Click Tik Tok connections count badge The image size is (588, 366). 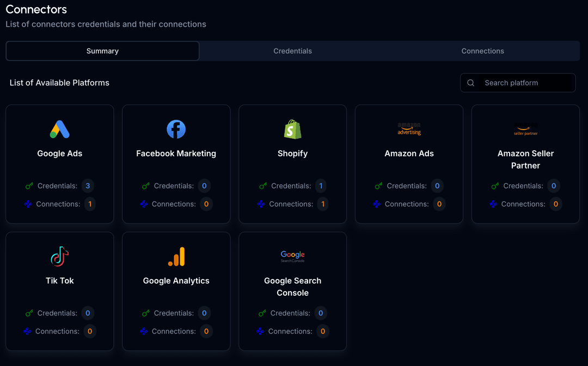pyautogui.click(x=90, y=332)
